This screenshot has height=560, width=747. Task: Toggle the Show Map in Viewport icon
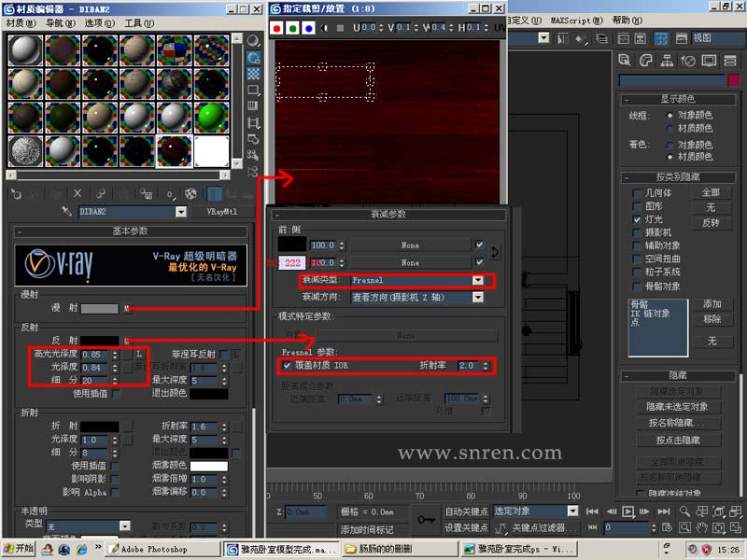click(x=190, y=194)
